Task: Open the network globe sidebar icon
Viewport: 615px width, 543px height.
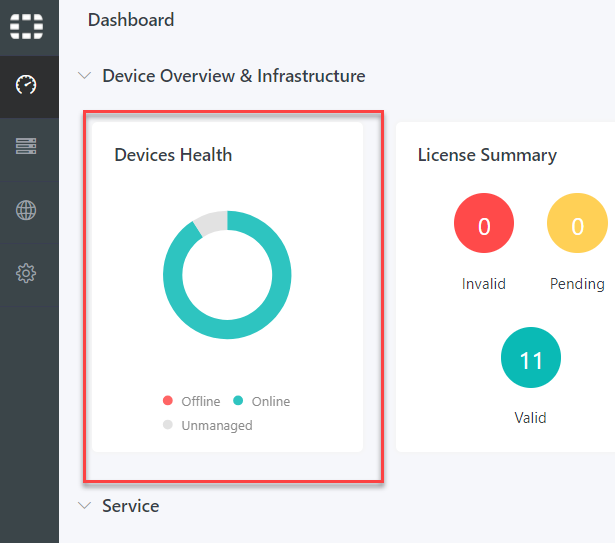Action: pyautogui.click(x=26, y=210)
